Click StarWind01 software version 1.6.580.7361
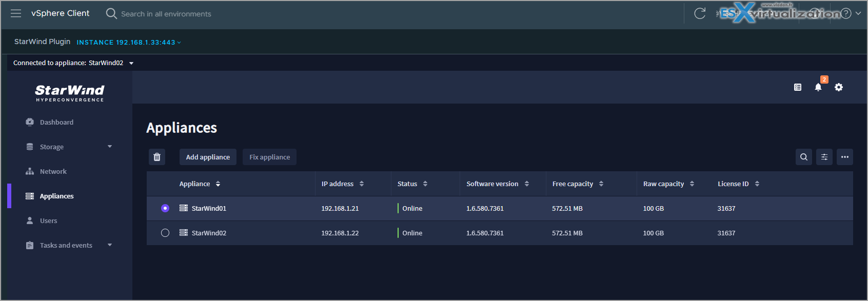The image size is (868, 301). [x=485, y=208]
